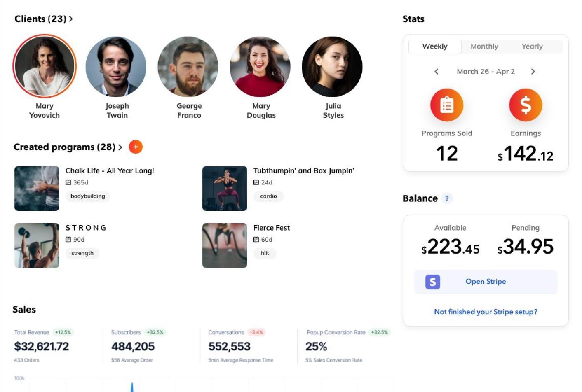The width and height of the screenshot is (582, 392).
Task: Click the Programs Sold clipboard icon
Action: coord(447,105)
